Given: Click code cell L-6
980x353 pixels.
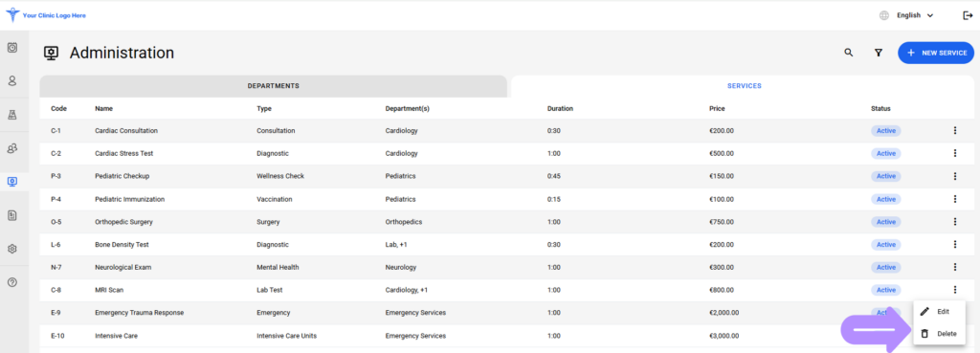Looking at the screenshot, I should coord(56,244).
